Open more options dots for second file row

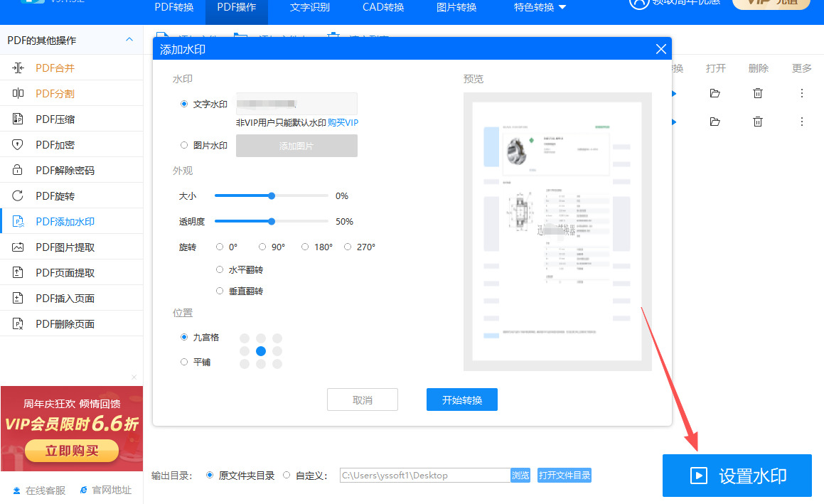(802, 122)
